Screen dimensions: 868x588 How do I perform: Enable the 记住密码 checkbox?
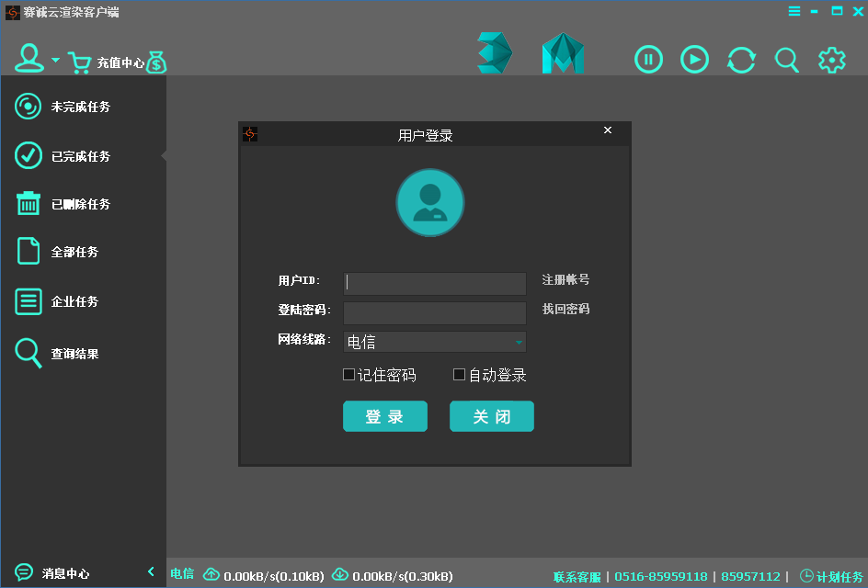[x=349, y=375]
